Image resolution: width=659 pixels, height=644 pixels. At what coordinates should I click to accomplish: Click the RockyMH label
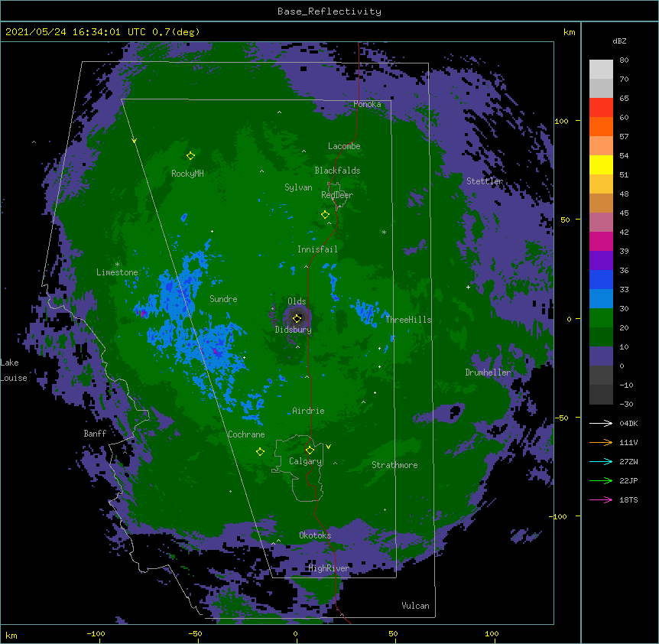tap(187, 174)
